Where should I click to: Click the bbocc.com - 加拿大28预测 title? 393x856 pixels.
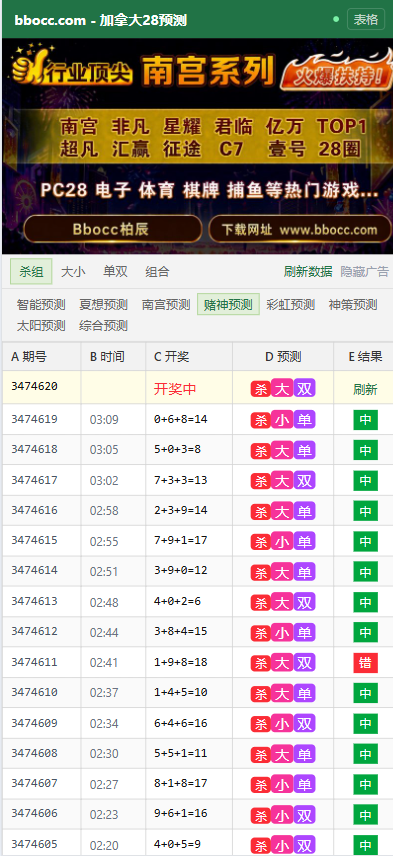click(101, 20)
